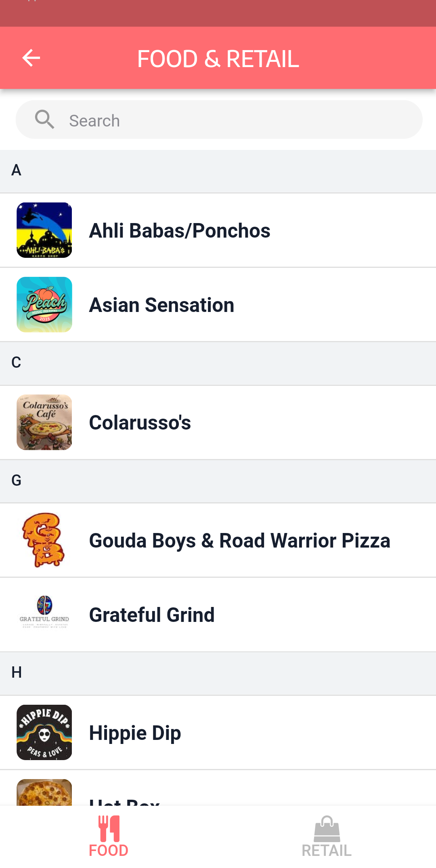Open Asian Sensation vendor entry

pyautogui.click(x=161, y=305)
